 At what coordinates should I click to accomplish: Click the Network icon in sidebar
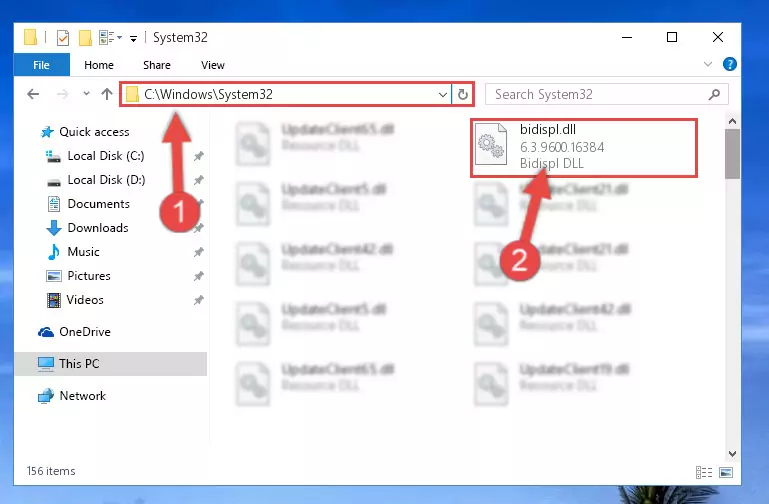point(46,396)
